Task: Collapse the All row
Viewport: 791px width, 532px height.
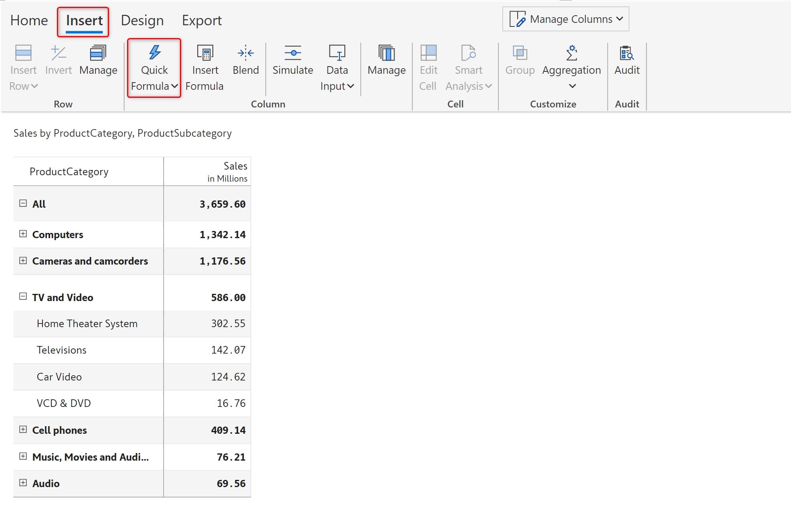Action: [23, 203]
